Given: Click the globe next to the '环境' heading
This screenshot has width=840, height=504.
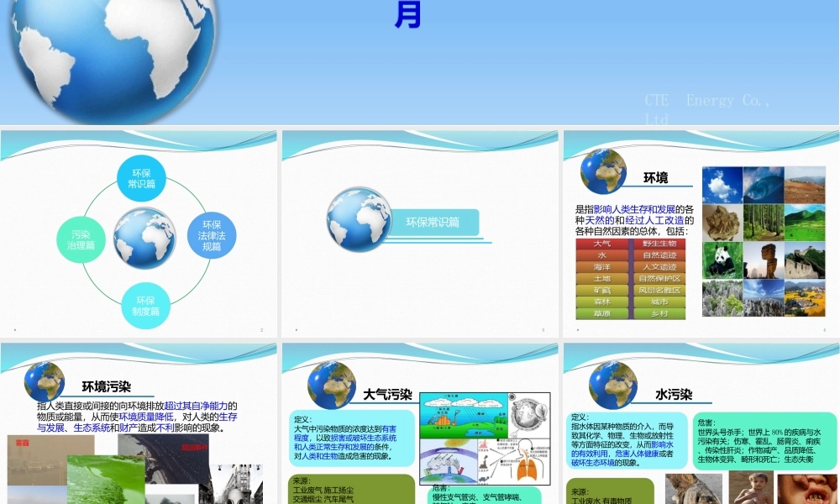Looking at the screenshot, I should (604, 171).
